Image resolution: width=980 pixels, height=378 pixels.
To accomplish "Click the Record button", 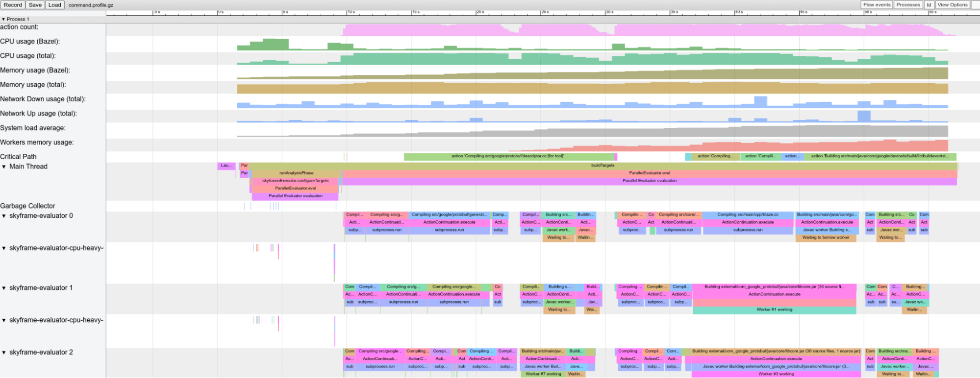I will click(x=13, y=5).
